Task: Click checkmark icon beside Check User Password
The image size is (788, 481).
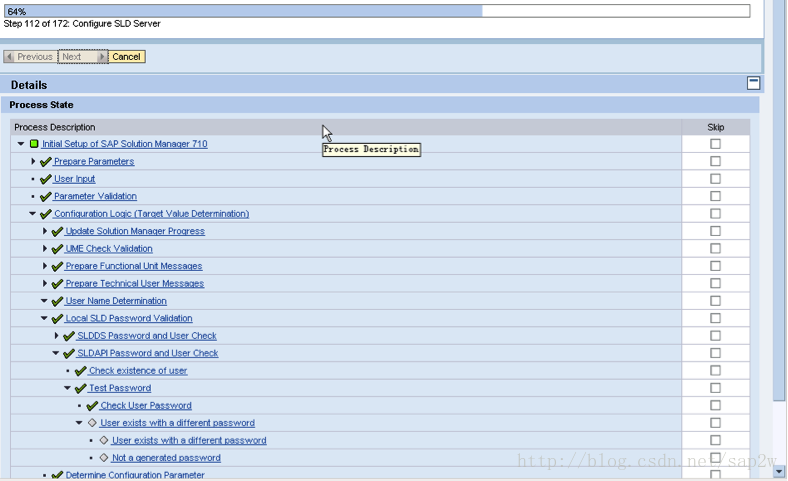Action: 92,406
